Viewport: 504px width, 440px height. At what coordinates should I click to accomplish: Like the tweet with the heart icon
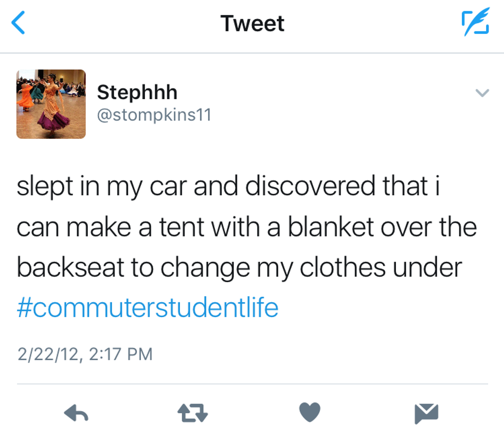point(310,412)
